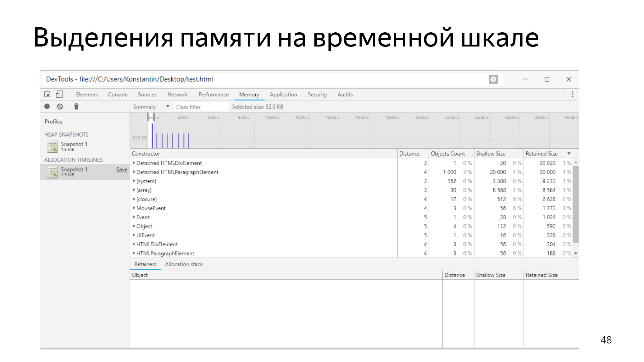Switch to the Performance tab
Viewport: 644px width, 362px height.
[x=213, y=94]
